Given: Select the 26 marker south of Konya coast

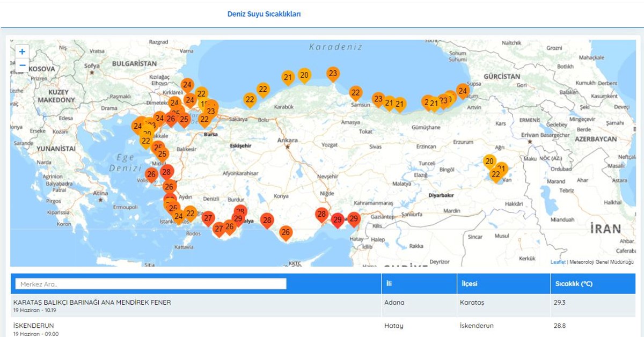Looking at the screenshot, I should (x=286, y=233).
